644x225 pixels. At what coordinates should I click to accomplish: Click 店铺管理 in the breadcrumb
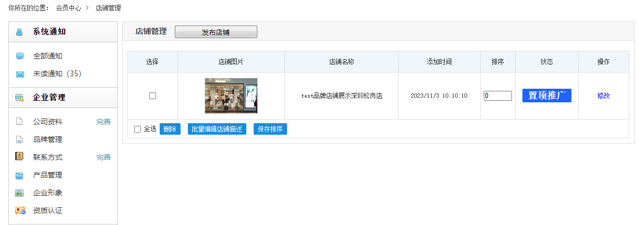click(x=109, y=8)
